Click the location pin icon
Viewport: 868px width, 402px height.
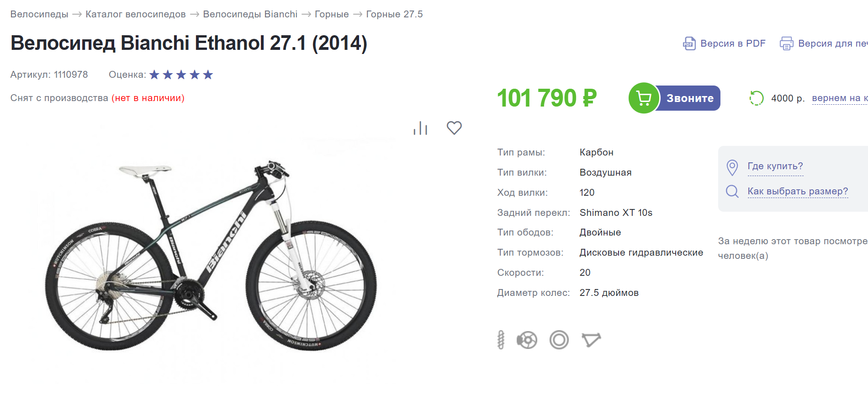(732, 167)
